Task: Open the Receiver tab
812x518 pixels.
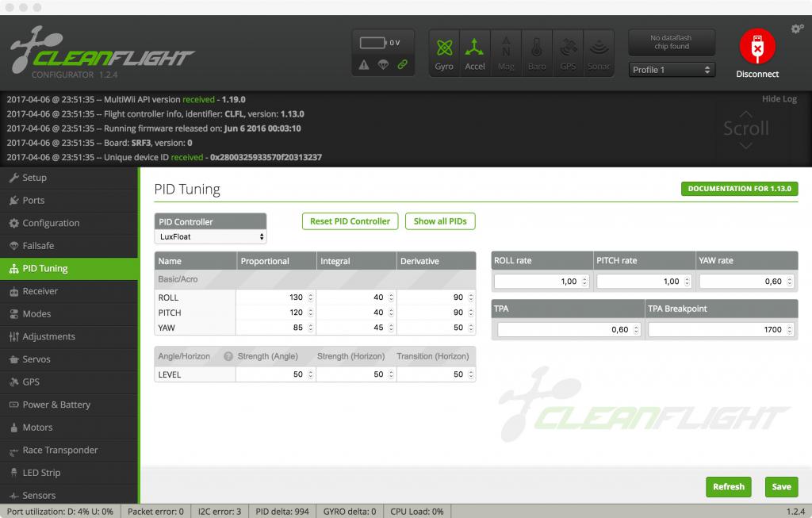Action: click(x=69, y=291)
